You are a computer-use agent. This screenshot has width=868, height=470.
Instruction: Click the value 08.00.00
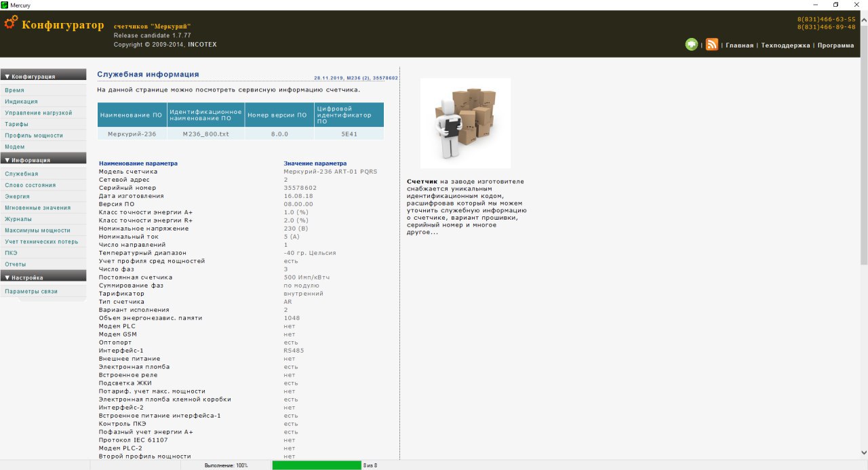(x=298, y=204)
